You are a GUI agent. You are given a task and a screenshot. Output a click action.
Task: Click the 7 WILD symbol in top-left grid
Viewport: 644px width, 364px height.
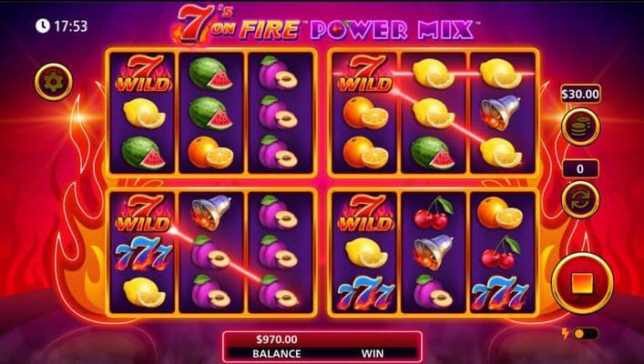(x=142, y=74)
